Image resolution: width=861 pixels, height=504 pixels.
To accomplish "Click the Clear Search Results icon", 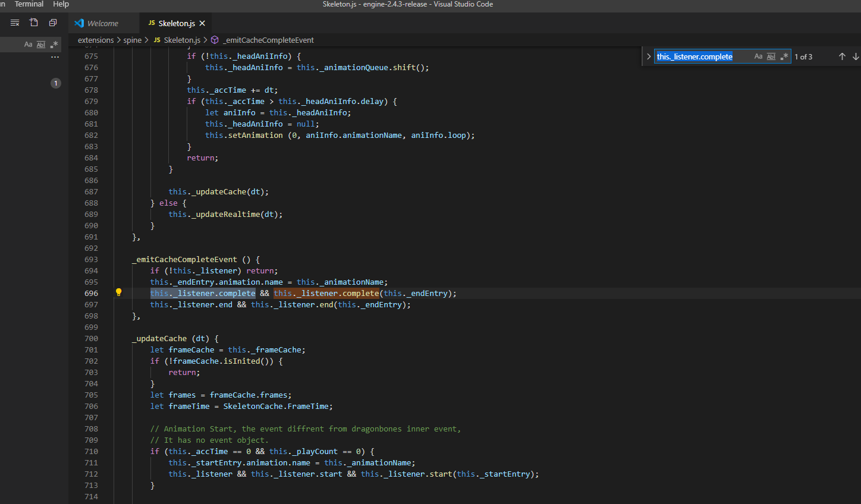I will pyautogui.click(x=15, y=23).
